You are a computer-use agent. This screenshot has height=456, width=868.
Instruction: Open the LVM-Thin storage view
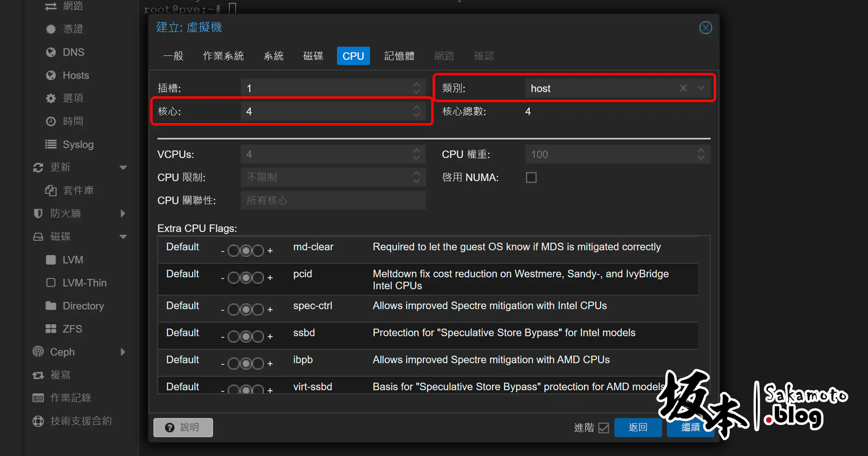click(x=84, y=282)
